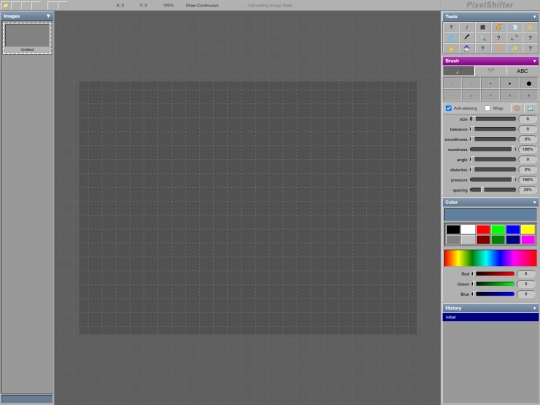
Task: Collapse the Tools panel arrow
Action: tap(534, 17)
